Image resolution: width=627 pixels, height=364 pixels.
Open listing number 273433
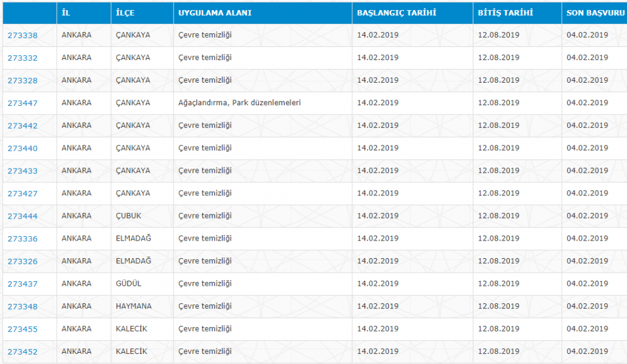[23, 171]
